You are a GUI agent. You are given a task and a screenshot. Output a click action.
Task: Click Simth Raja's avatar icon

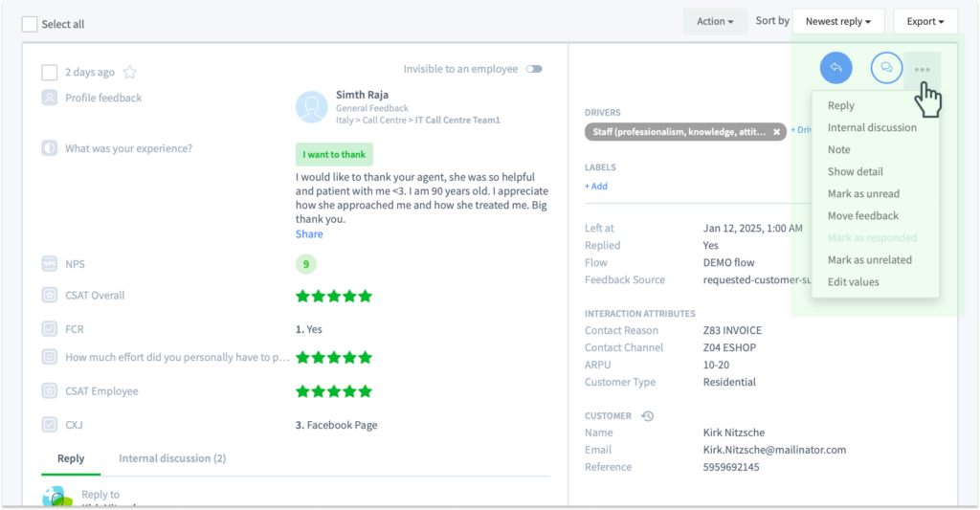pyautogui.click(x=311, y=107)
